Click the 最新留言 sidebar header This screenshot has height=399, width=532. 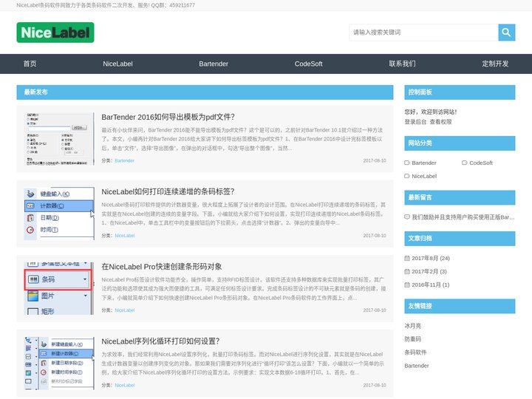coord(460,197)
